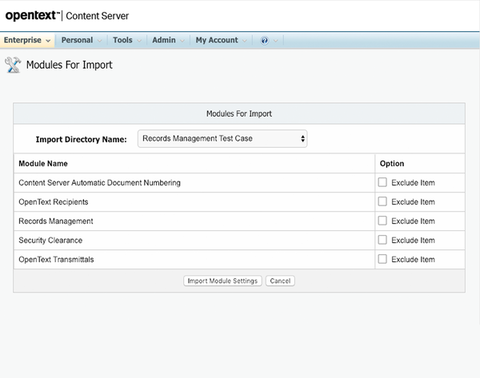Click the Import Module Settings button
Viewport: 480px width, 378px height.
pyautogui.click(x=222, y=281)
